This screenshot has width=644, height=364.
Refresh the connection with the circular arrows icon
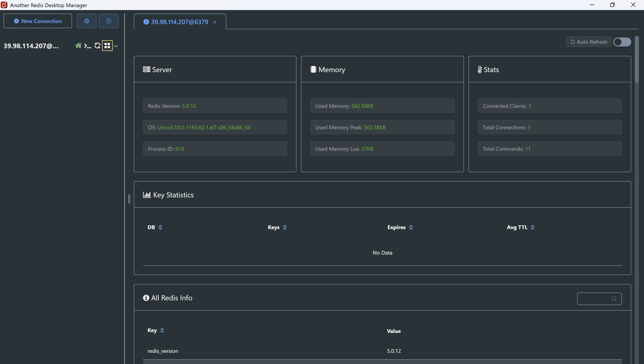(x=97, y=46)
